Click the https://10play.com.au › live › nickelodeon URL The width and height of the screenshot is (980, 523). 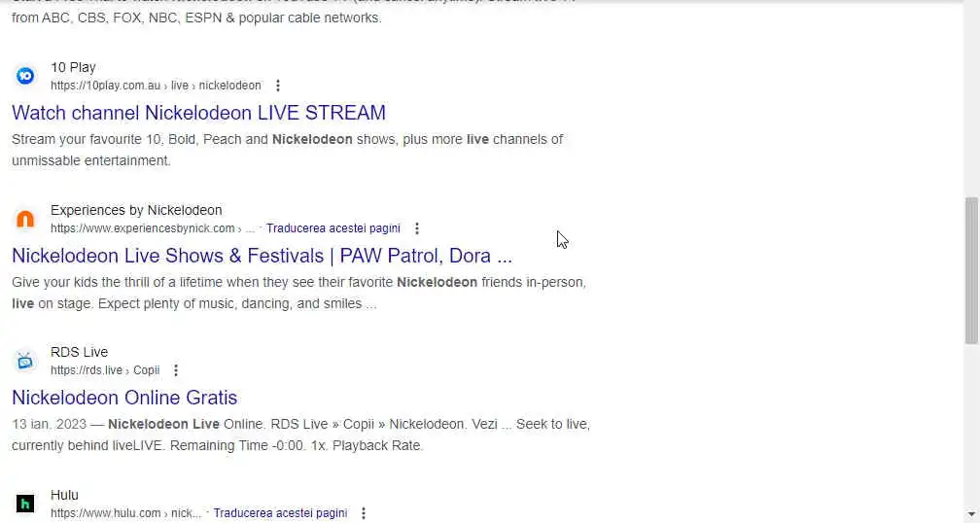[x=156, y=86]
